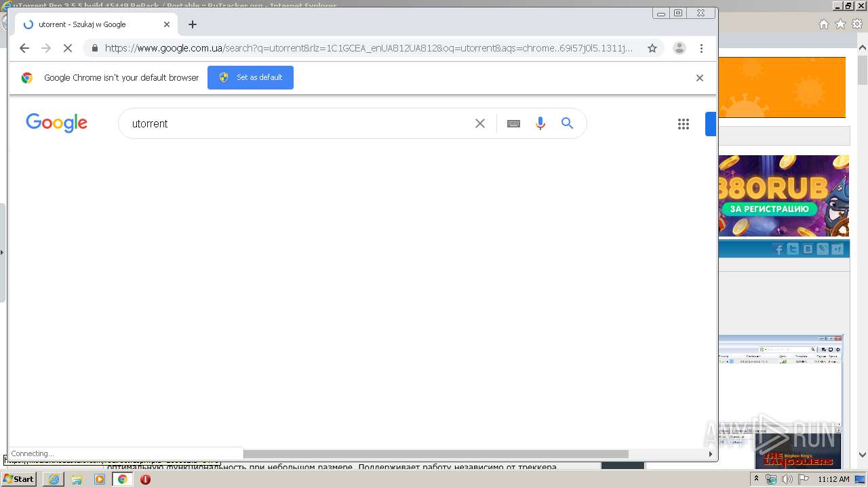Clear the search query with X
Image resolution: width=868 pixels, height=488 pixels.
point(480,123)
